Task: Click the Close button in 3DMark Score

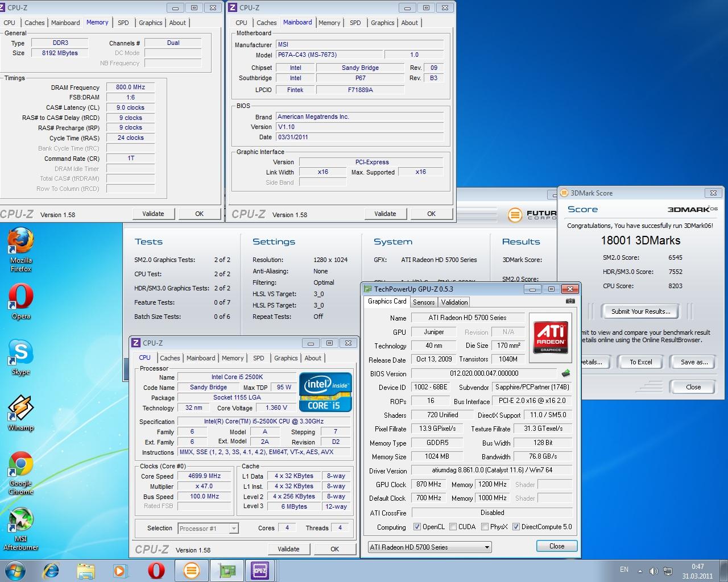Action: (x=693, y=387)
